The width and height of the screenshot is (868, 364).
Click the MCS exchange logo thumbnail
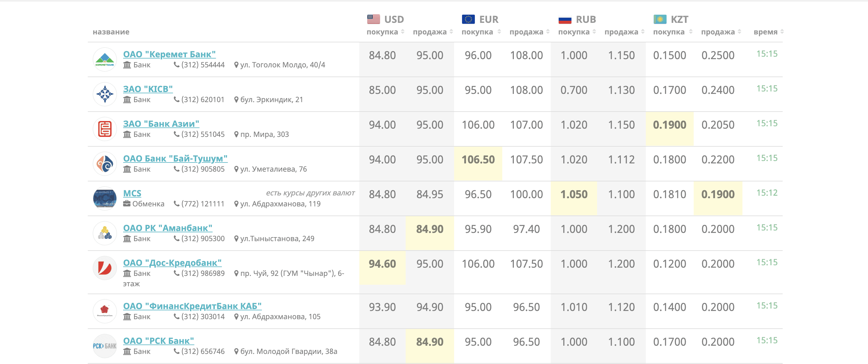pyautogui.click(x=105, y=198)
